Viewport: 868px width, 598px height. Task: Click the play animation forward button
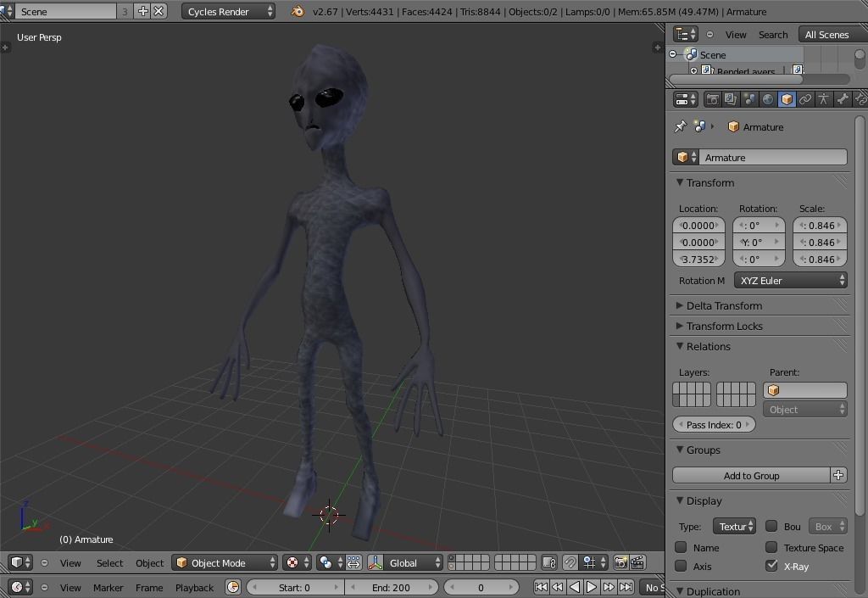tap(592, 587)
